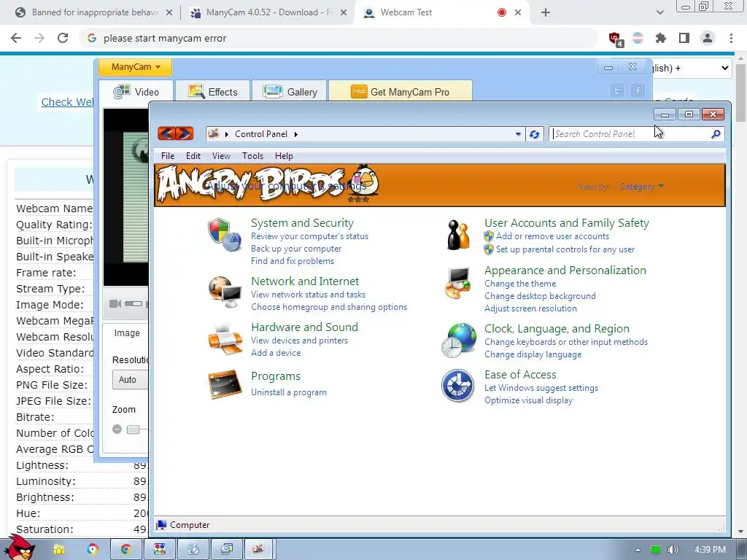747x560 pixels.
Task: Expand the Control Panel address history dropdown
Action: click(518, 134)
